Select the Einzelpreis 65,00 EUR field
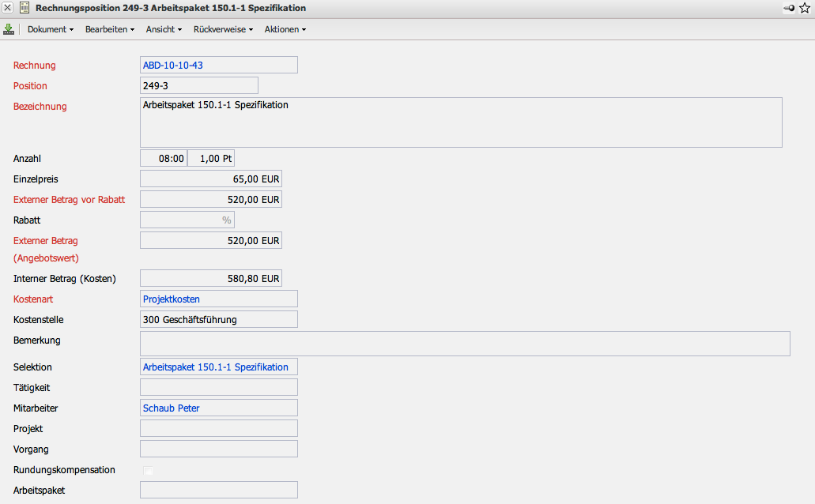The height and width of the screenshot is (504, 815). [x=210, y=179]
